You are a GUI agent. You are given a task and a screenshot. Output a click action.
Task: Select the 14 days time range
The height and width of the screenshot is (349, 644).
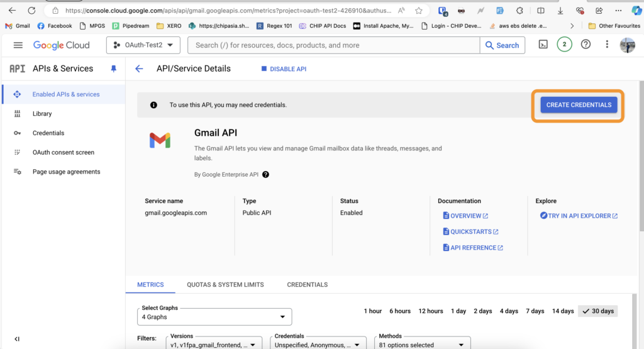(563, 311)
